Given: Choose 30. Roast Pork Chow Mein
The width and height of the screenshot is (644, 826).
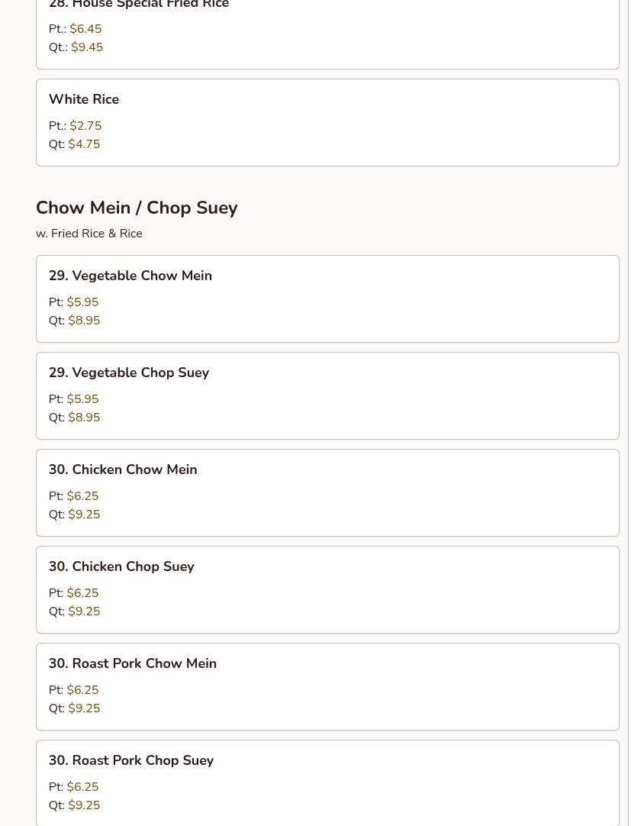Looking at the screenshot, I should pyautogui.click(x=133, y=663).
